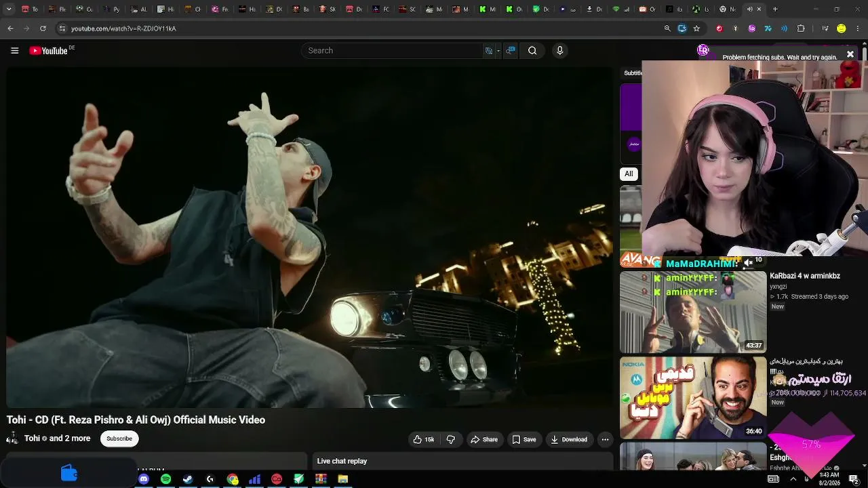Go forward in the browser
The image size is (868, 488).
[26, 28]
